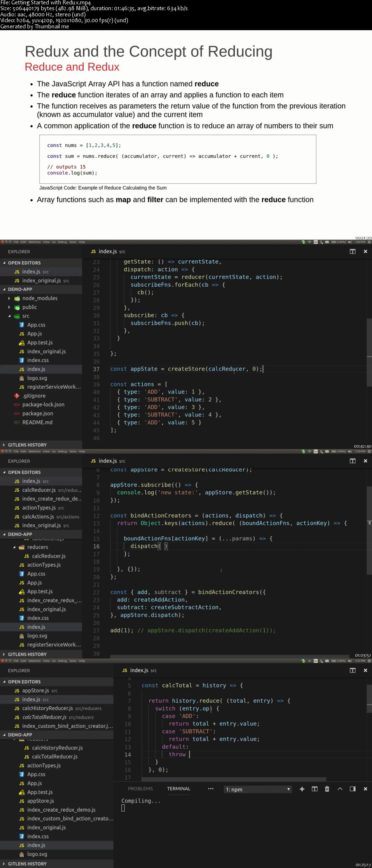This screenshot has width=372, height=868.
Task: Expand GITLENS HISTORY section in 01:25:17 frame
Action: click(57, 864)
